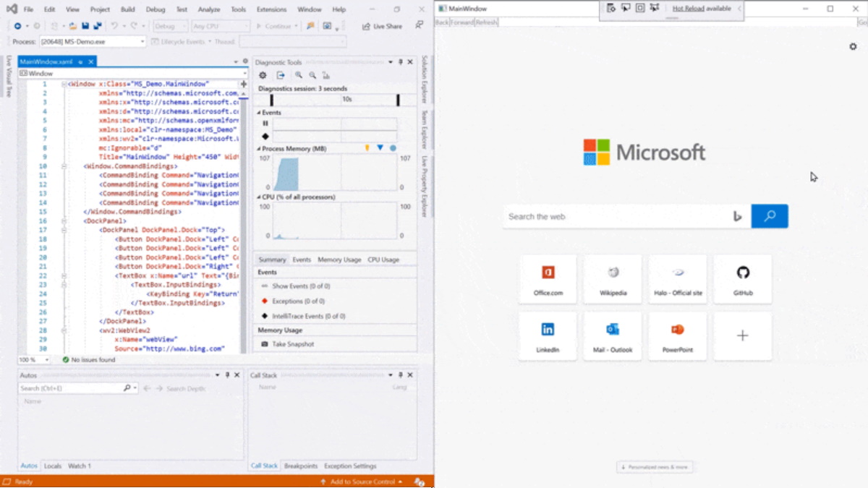Image resolution: width=868 pixels, height=488 pixels.
Task: Open the Extensions menu
Action: (271, 9)
